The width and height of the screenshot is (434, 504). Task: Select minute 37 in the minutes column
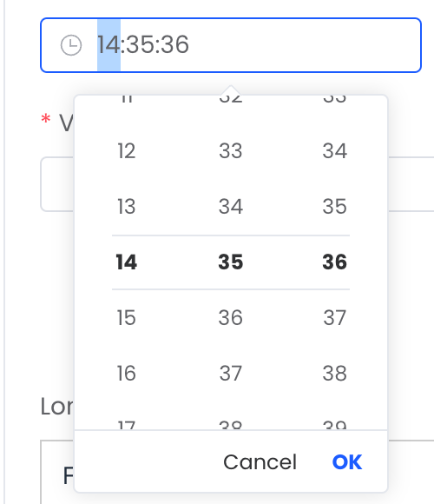[x=231, y=373]
